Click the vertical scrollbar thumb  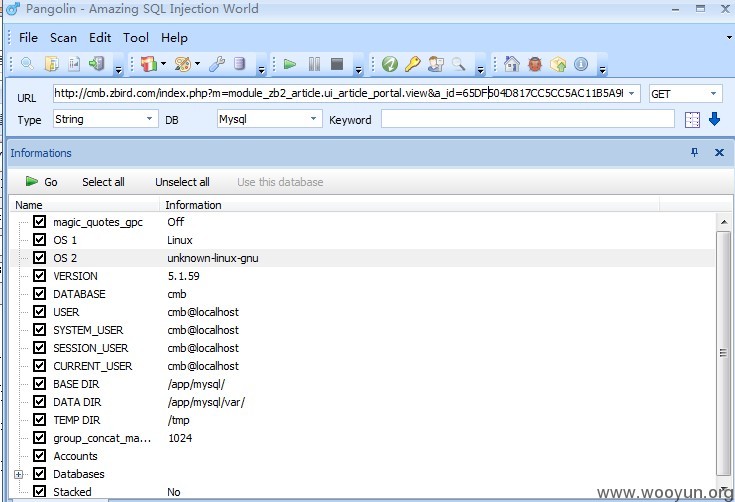tap(723, 353)
